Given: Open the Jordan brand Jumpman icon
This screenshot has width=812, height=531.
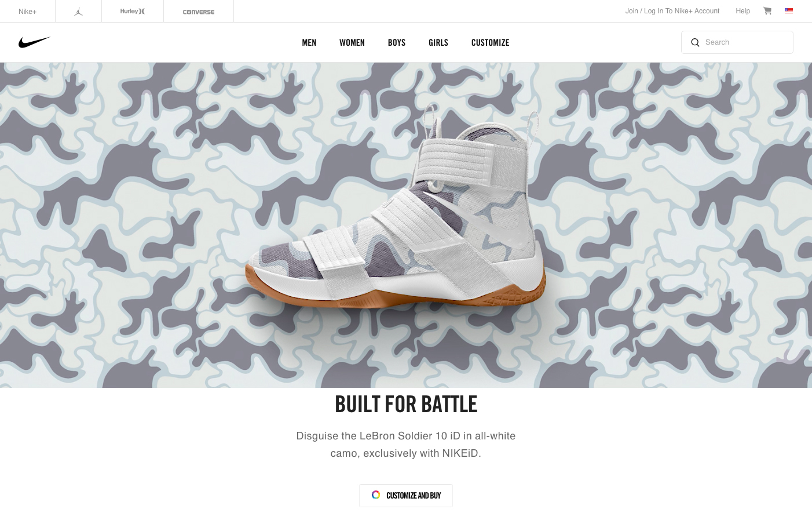Looking at the screenshot, I should click(x=79, y=12).
